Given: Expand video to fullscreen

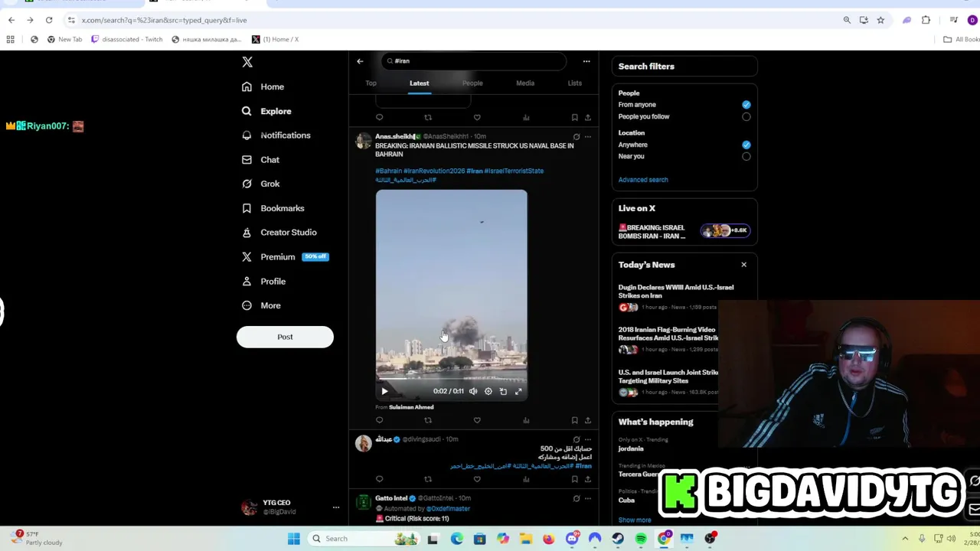Looking at the screenshot, I should [x=518, y=391].
